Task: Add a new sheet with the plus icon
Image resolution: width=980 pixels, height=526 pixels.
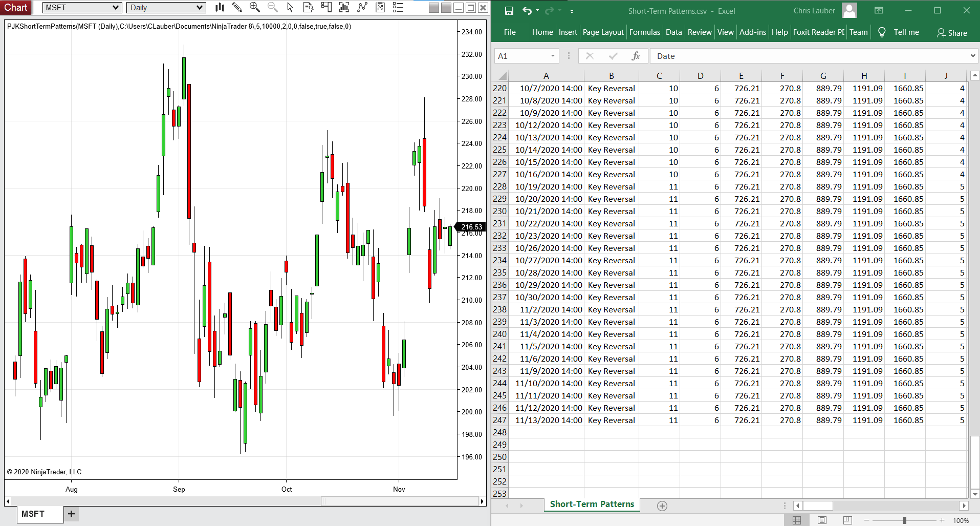Action: tap(662, 506)
